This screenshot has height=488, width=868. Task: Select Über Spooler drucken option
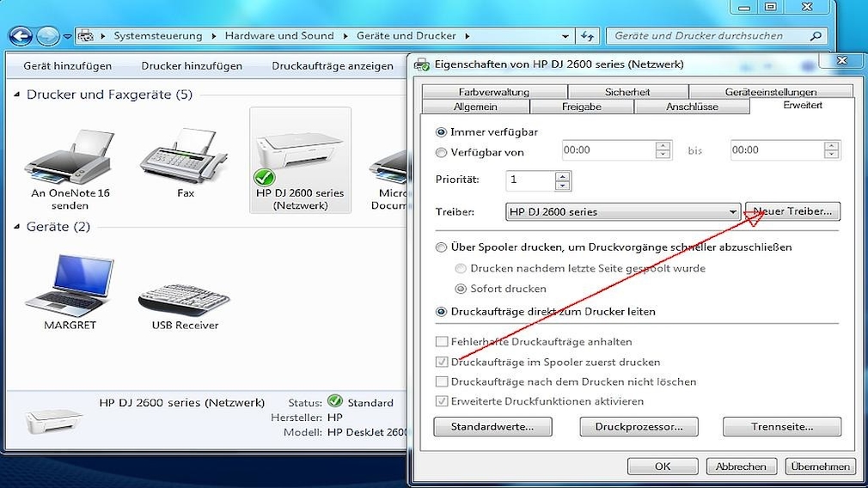442,247
